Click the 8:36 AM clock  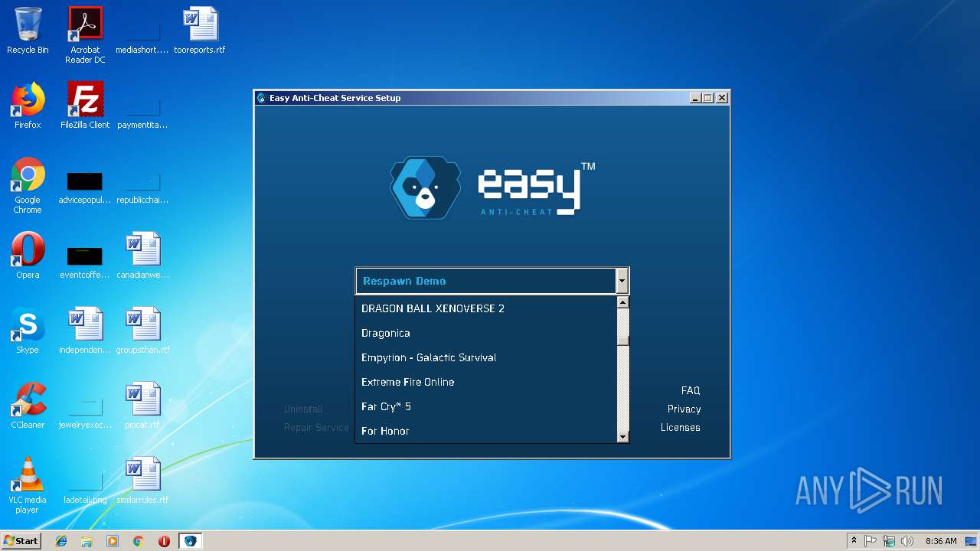point(941,541)
